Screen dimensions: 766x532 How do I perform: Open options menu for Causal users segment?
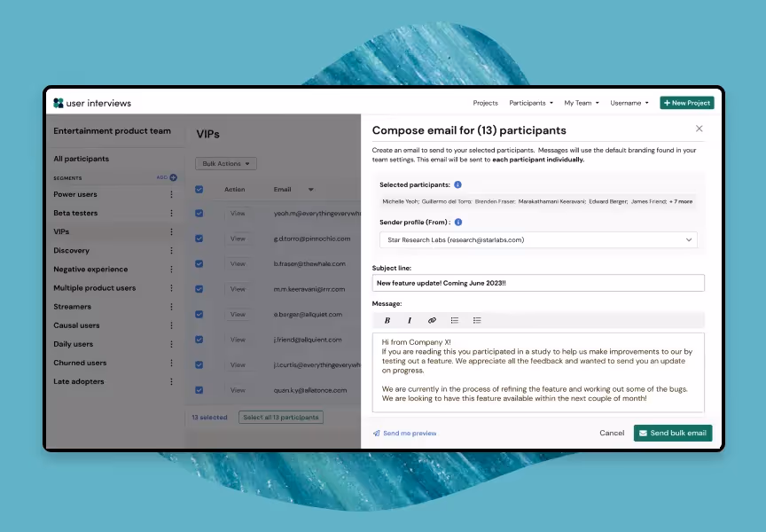point(171,325)
